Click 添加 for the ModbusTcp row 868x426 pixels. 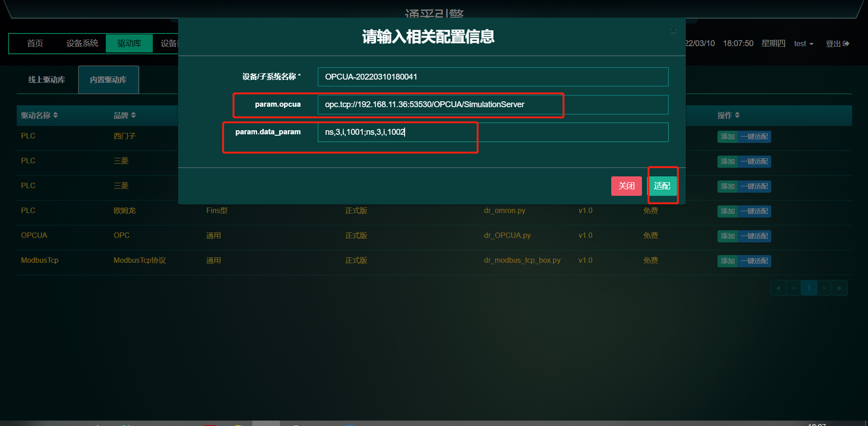[727, 261]
